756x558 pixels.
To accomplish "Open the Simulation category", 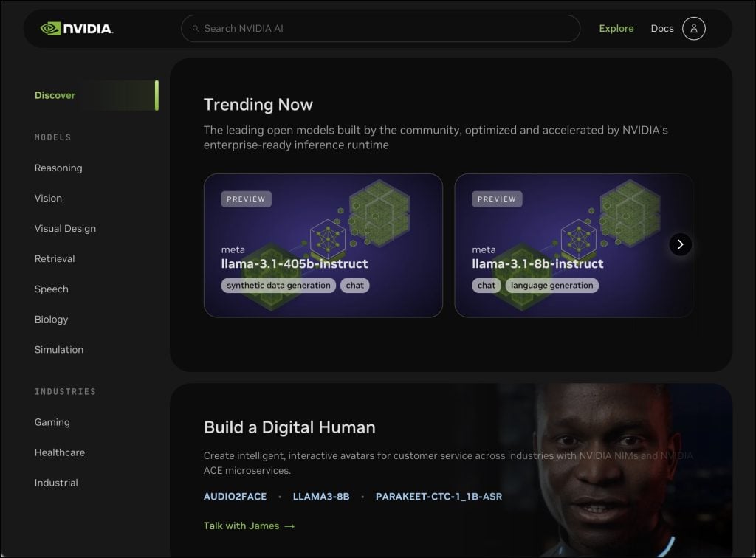I will (59, 350).
